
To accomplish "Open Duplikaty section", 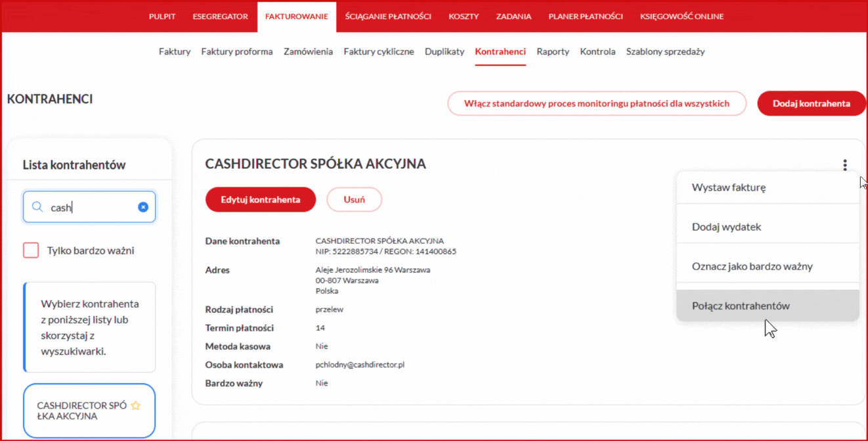I will pos(445,51).
